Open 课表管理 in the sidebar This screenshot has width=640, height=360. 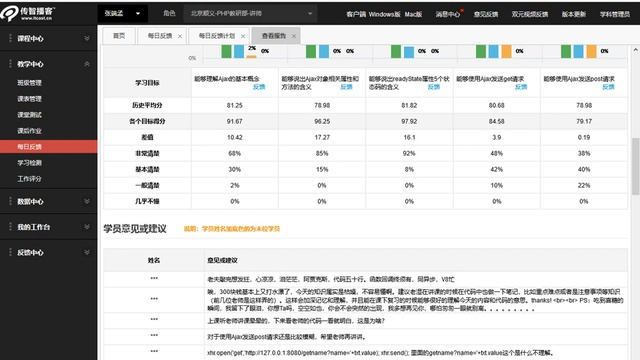click(29, 99)
